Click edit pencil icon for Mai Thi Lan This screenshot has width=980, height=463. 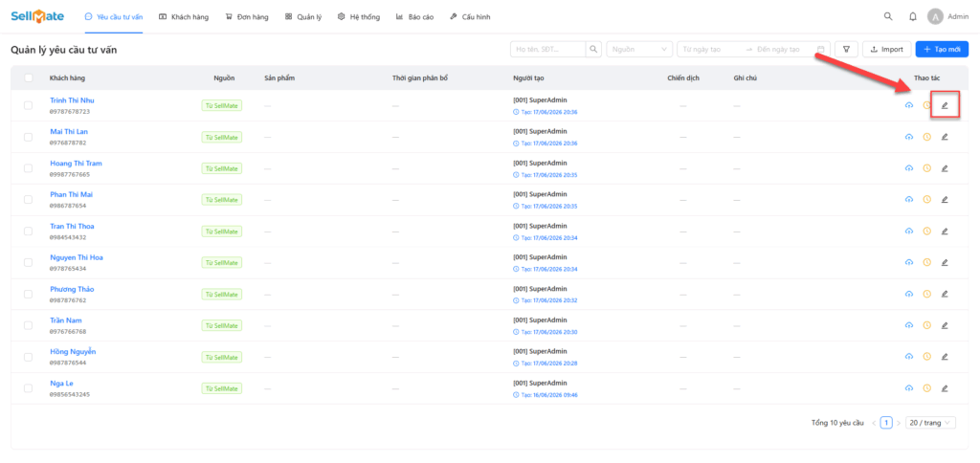945,137
